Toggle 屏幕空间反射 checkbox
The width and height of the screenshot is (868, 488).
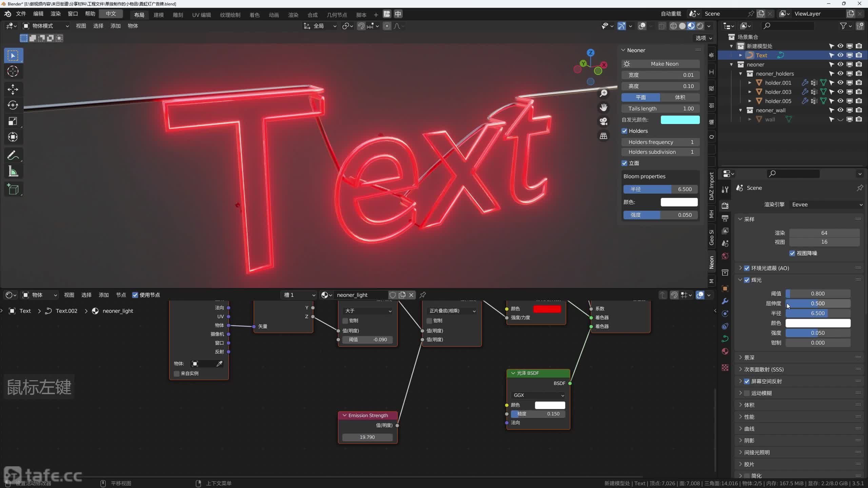pos(747,381)
